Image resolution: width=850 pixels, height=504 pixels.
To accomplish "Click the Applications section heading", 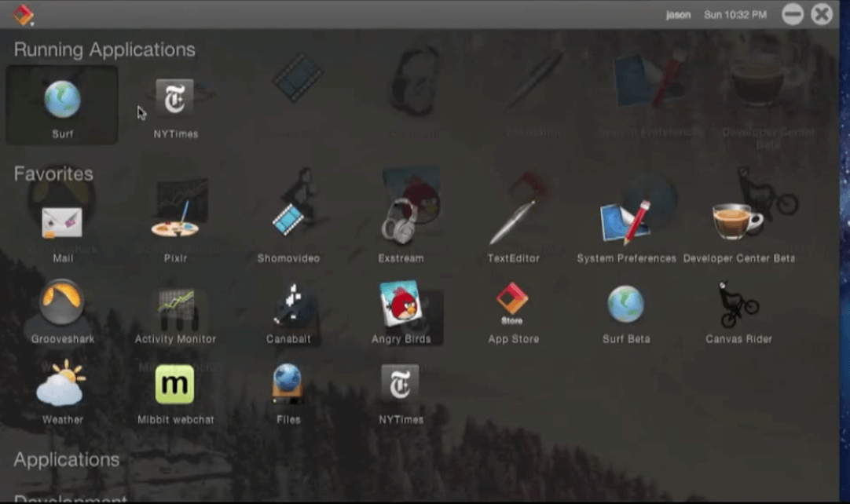I will (66, 459).
